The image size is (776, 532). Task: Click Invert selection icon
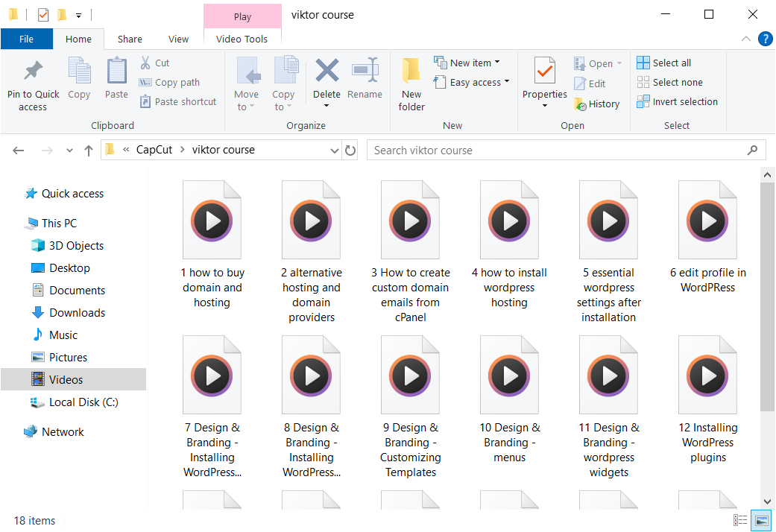[x=643, y=101]
